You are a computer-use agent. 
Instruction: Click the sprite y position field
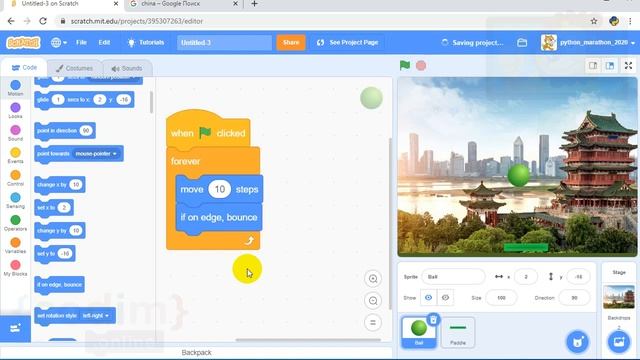(578, 277)
